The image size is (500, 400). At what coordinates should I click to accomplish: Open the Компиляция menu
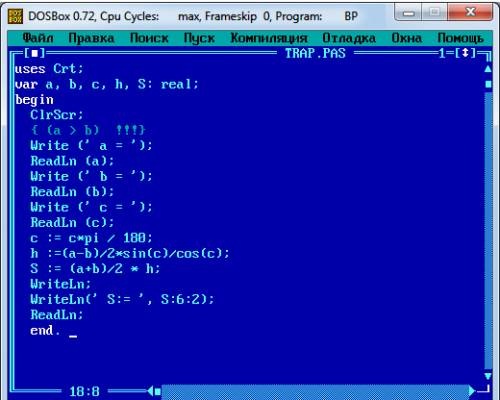[269, 38]
